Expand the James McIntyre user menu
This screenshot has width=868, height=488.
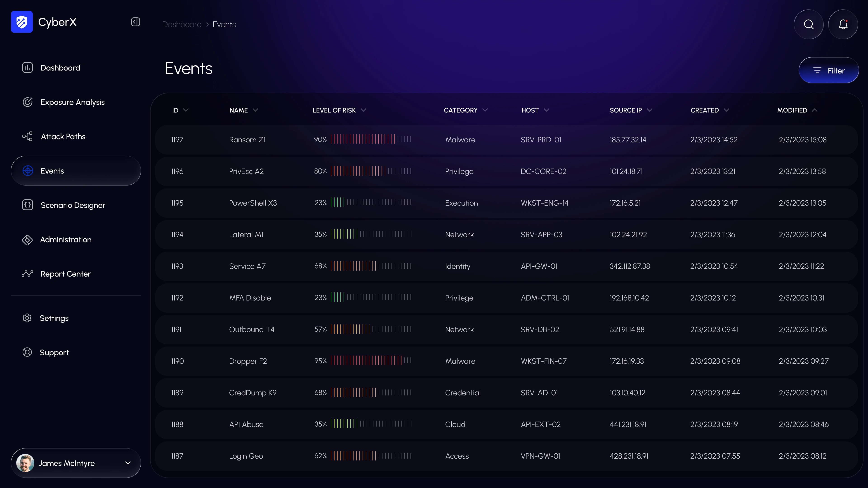[128, 463]
